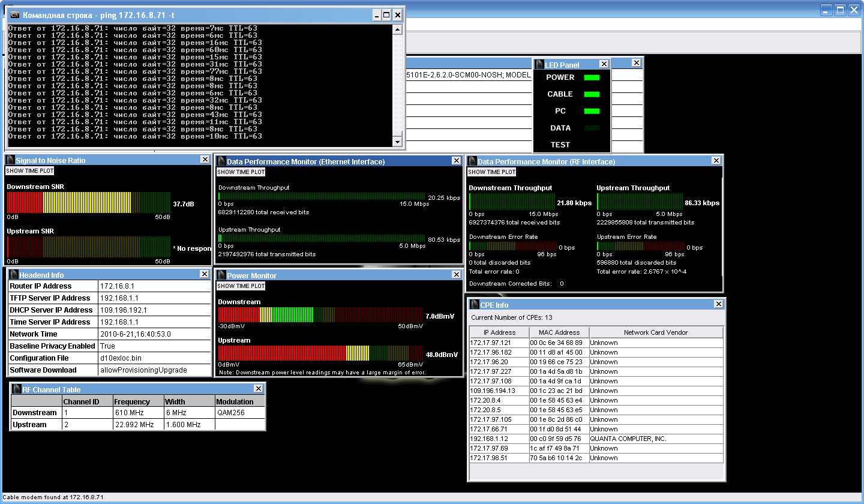
Task: Click the command prompt scrollbar down arrow
Action: (x=397, y=142)
